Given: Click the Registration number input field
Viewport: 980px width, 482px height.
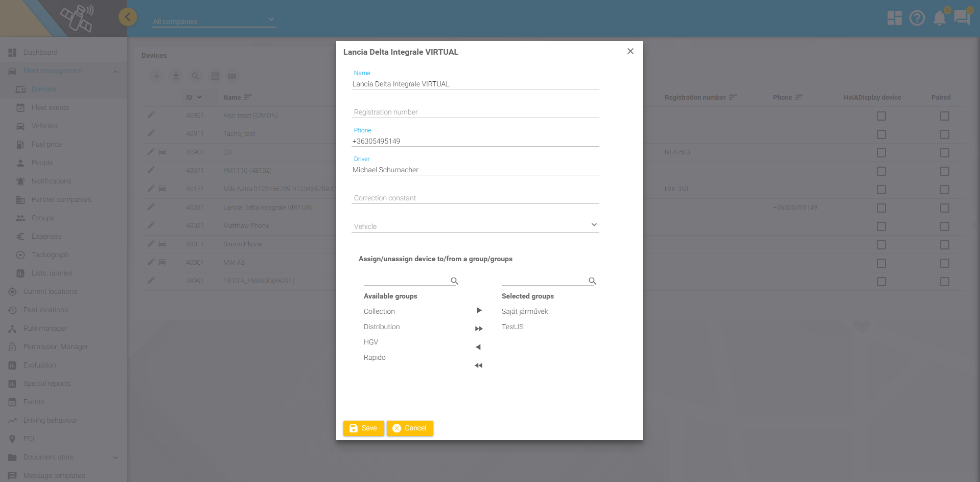Looking at the screenshot, I should [x=475, y=112].
